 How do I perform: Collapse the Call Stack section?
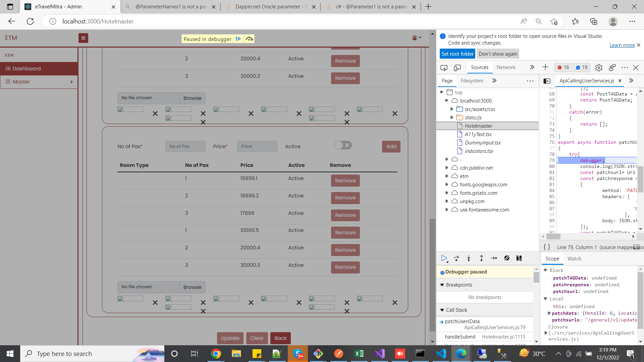442,310
